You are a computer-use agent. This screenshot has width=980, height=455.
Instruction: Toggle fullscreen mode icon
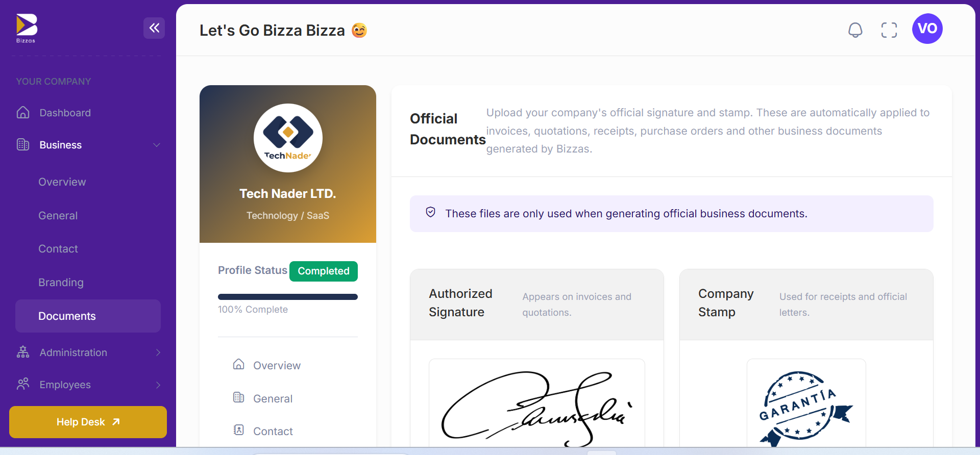point(889,30)
